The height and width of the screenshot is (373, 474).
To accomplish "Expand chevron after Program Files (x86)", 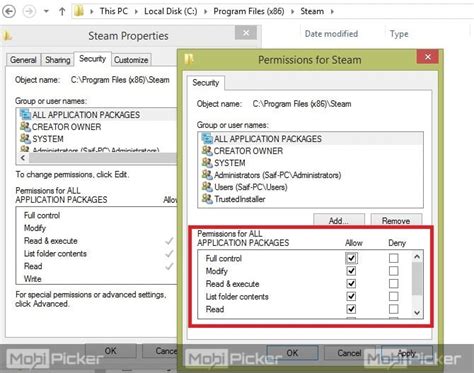I will coord(292,12).
